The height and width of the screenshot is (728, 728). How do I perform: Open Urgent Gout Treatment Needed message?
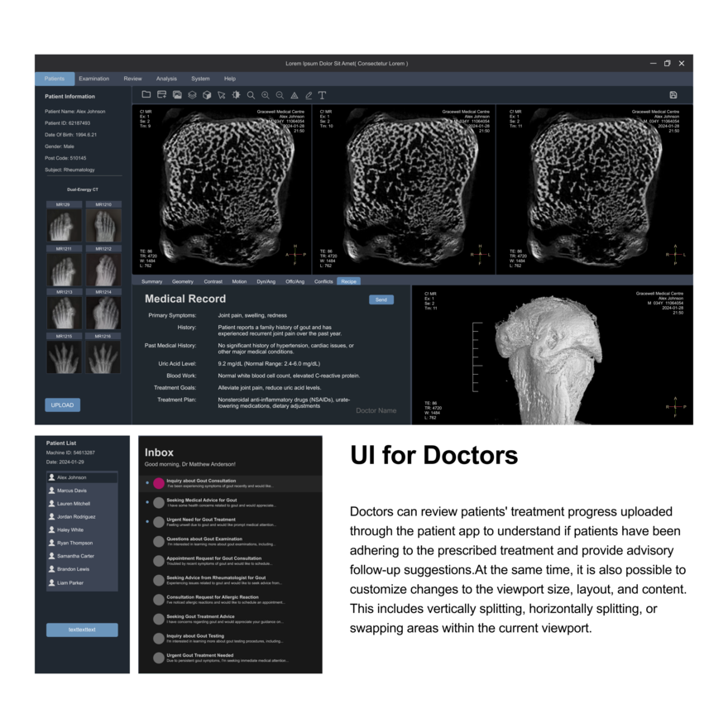pos(230,658)
